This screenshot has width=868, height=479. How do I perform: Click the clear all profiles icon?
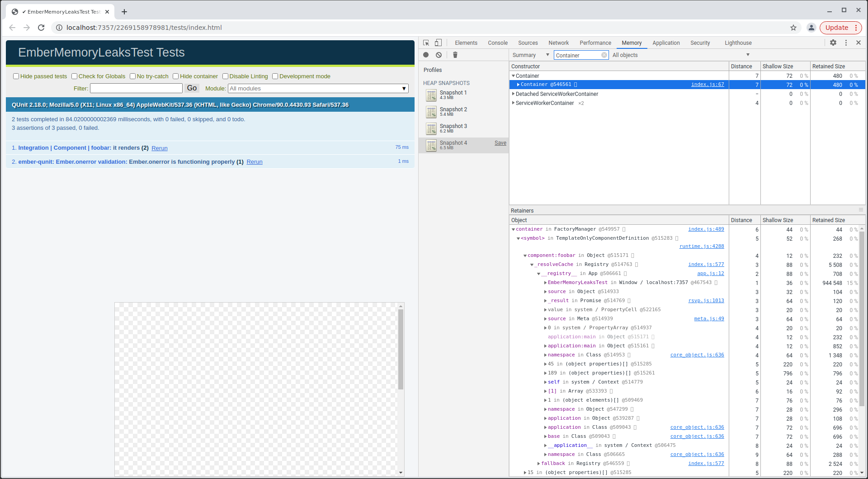pyautogui.click(x=439, y=55)
